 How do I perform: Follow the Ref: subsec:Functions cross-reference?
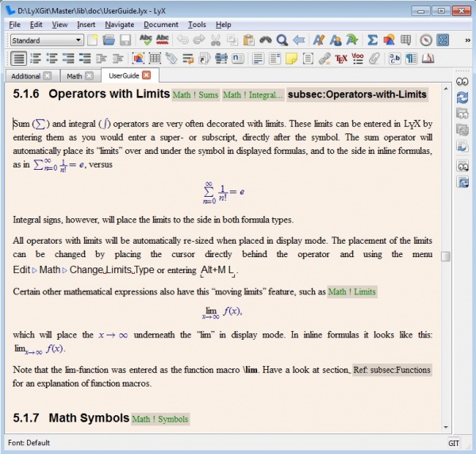click(393, 370)
